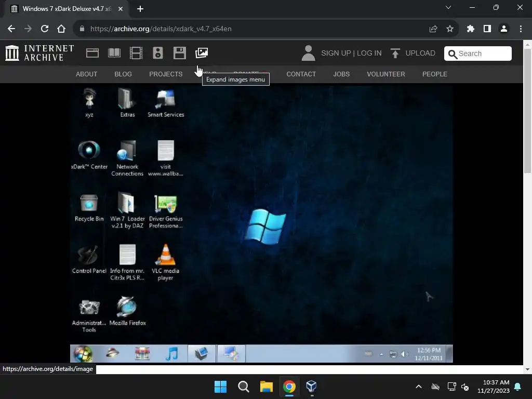Click the Recycle Bin icon
The width and height of the screenshot is (532, 399).
[89, 208]
